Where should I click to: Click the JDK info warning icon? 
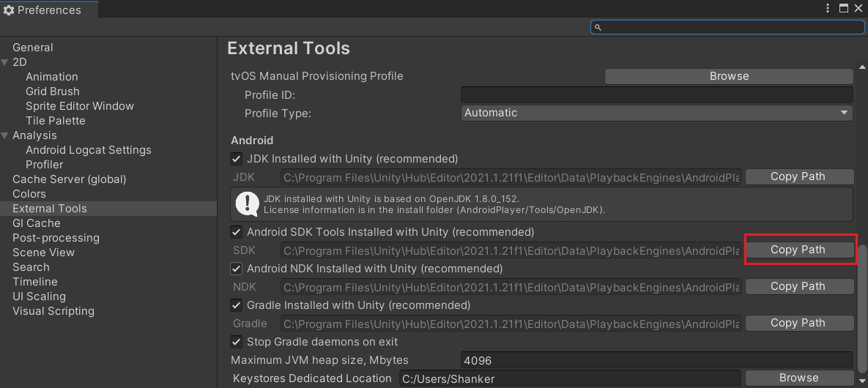click(x=247, y=204)
